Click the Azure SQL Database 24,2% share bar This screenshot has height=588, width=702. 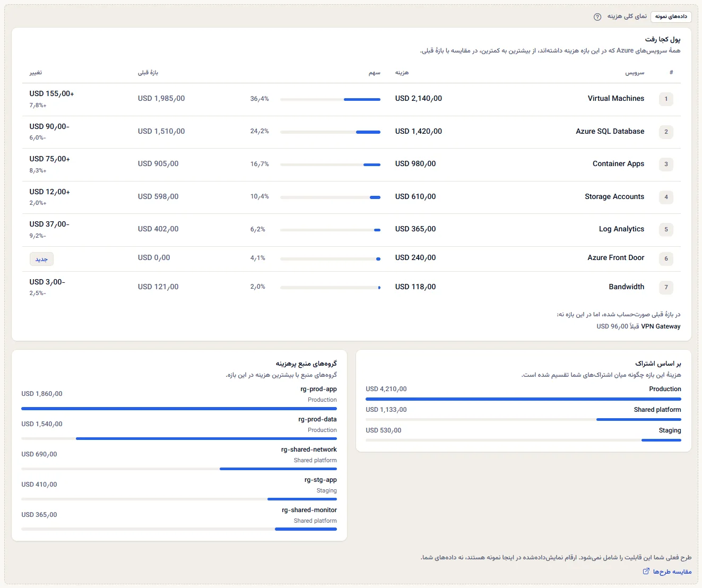[330, 132]
